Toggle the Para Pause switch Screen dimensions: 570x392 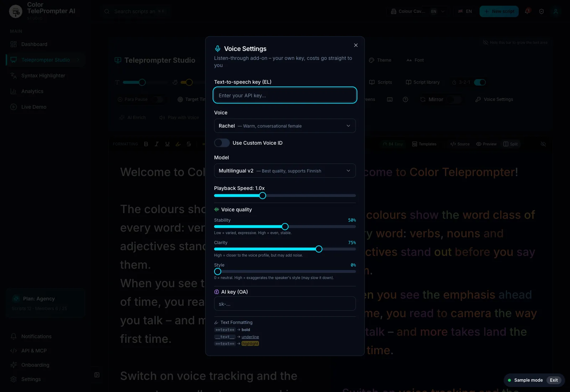157,99
